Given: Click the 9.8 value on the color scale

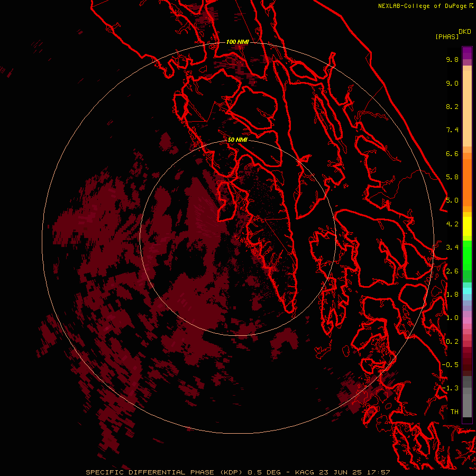Looking at the screenshot, I should pyautogui.click(x=452, y=59).
